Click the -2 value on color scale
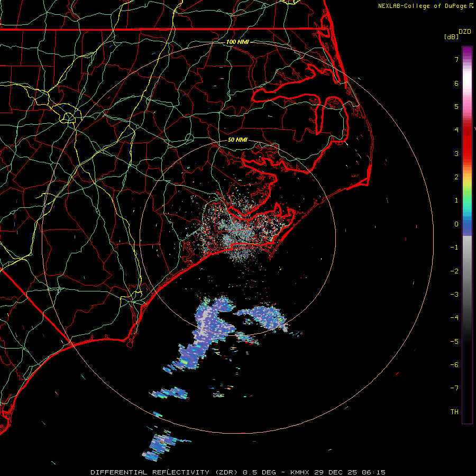476x476 pixels. click(x=454, y=271)
